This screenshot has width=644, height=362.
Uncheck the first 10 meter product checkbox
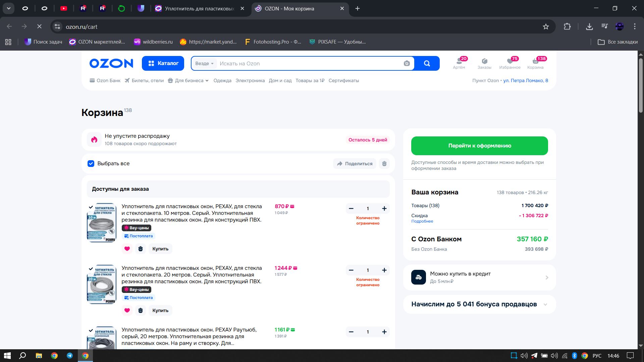[91, 207]
